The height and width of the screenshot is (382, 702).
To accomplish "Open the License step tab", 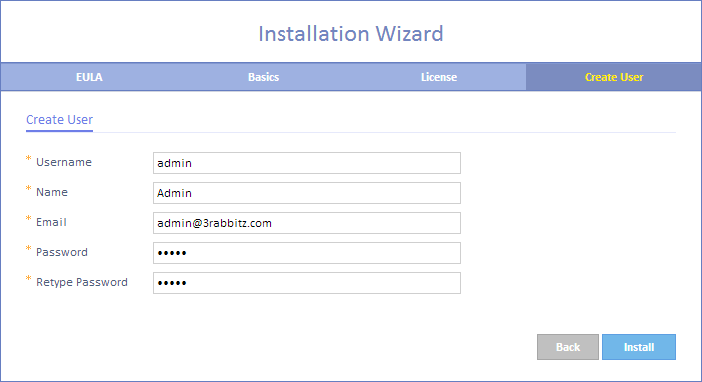I will coord(439,77).
